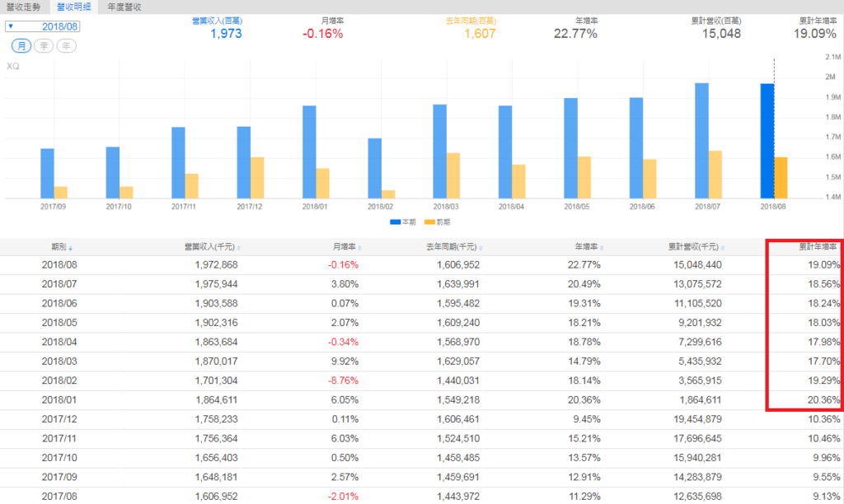The image size is (844, 504).
Task: Click revenue value 1,903,588
Action: click(217, 303)
